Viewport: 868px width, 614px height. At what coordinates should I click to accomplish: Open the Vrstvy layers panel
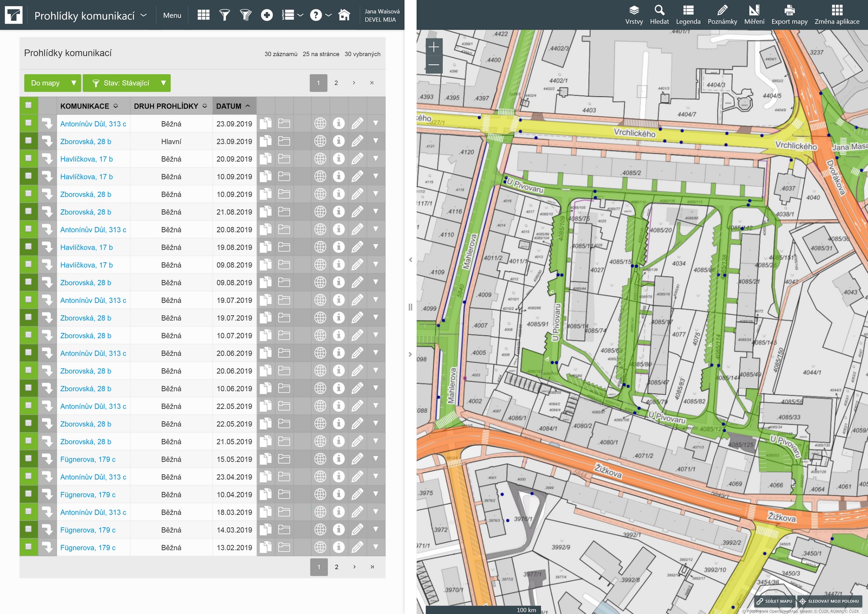[x=634, y=14]
